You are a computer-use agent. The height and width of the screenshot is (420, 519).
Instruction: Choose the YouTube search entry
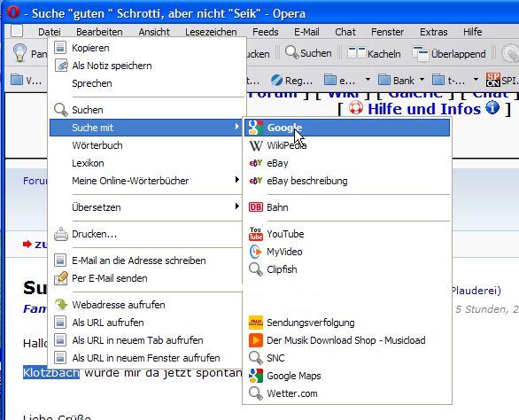pyautogui.click(x=347, y=234)
